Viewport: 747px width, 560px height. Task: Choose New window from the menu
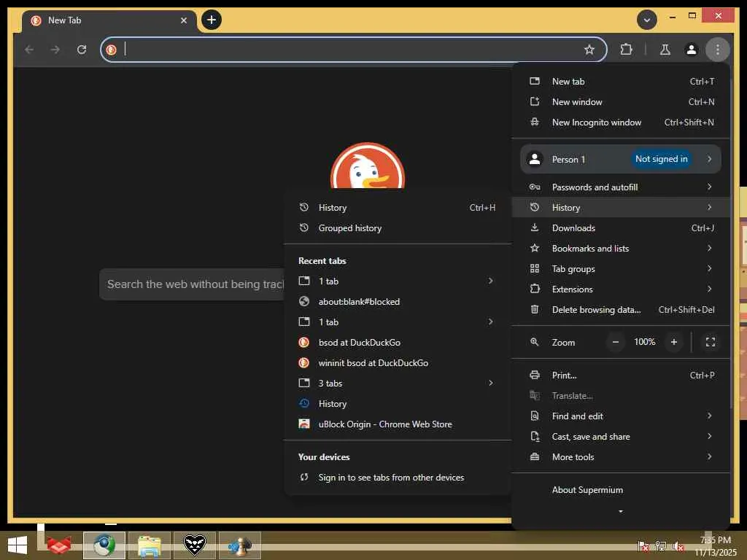click(621, 102)
